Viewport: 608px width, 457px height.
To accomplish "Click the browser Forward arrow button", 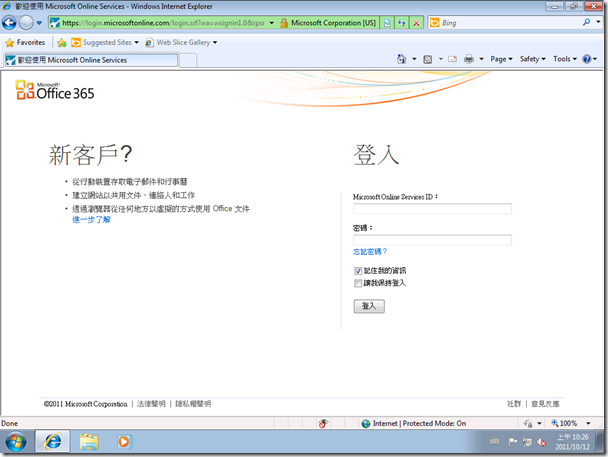I will [26, 23].
